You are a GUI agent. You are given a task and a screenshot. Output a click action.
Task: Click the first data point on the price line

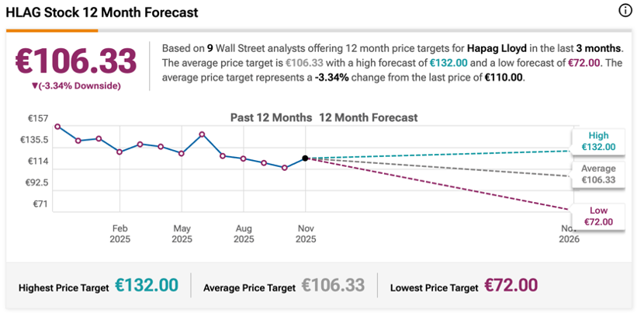coord(57,127)
